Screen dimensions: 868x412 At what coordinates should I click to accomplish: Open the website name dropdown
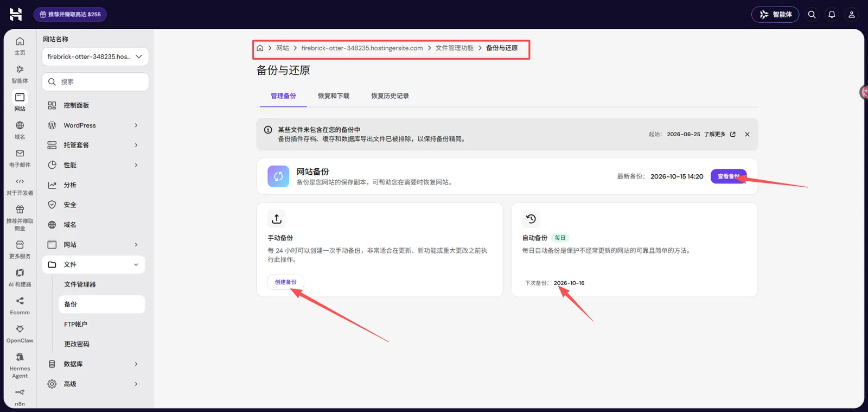[x=95, y=56]
